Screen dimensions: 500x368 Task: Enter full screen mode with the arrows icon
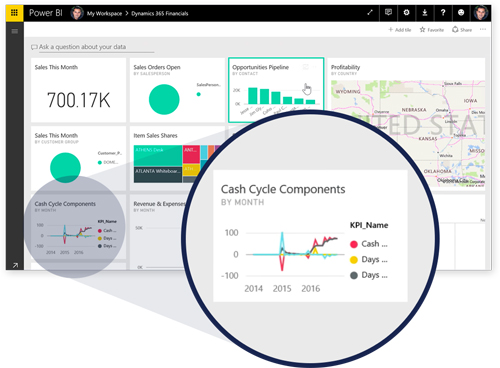point(370,13)
